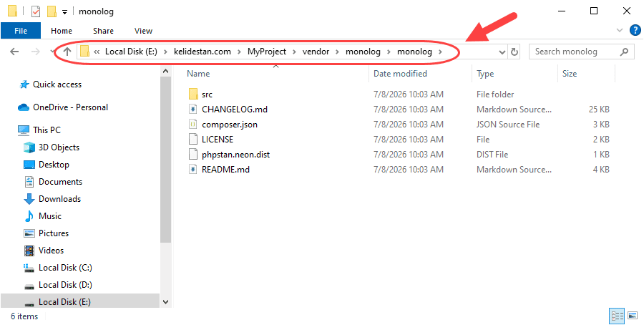
Task: Select Local Disk (E:) in navigation pane
Action: pos(80,302)
